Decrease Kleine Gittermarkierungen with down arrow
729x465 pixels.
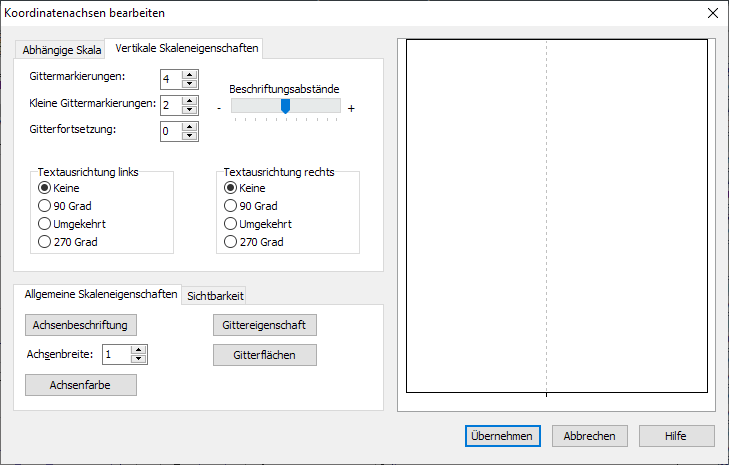click(x=190, y=109)
